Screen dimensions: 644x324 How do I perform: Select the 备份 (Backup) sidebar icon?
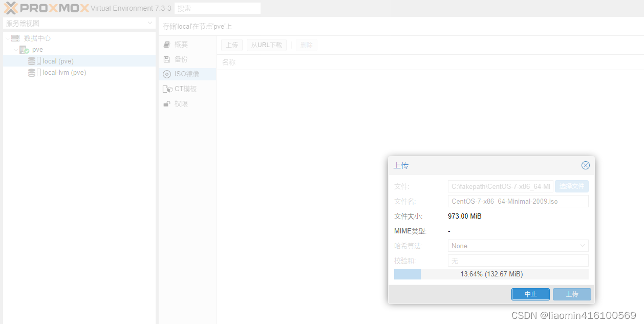(x=166, y=59)
